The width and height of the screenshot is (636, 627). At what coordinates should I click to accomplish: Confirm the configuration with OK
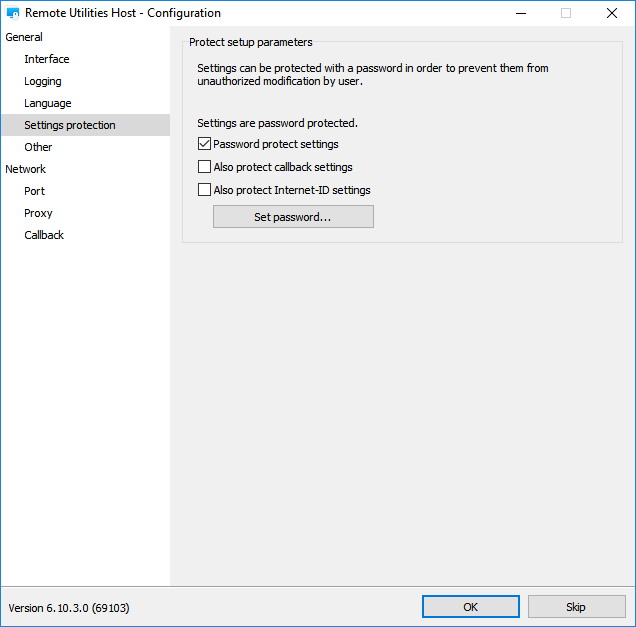(x=470, y=607)
